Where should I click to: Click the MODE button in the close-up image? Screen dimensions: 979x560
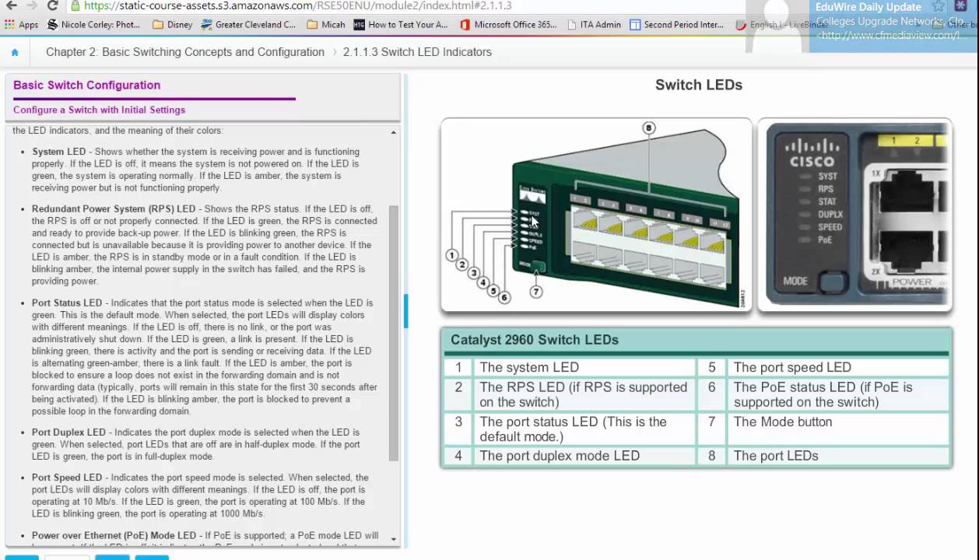(833, 282)
